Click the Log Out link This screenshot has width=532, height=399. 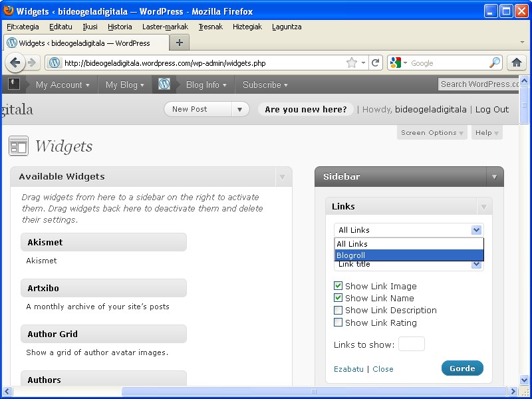(492, 109)
